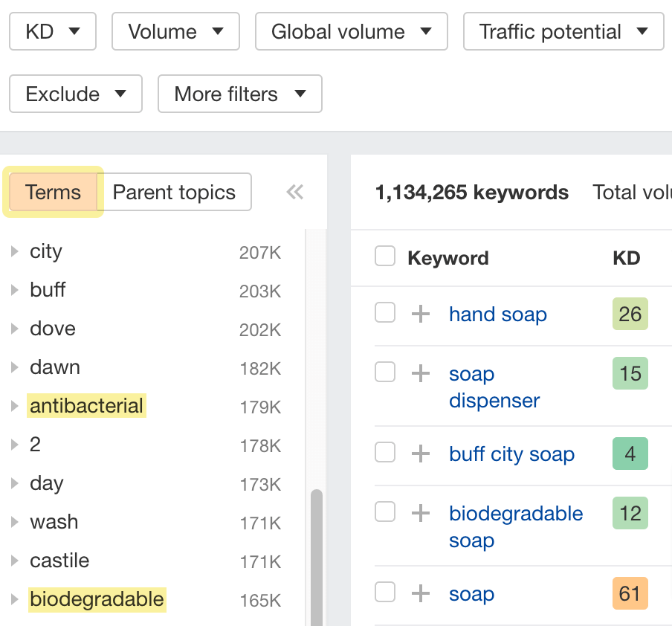This screenshot has height=626, width=672.
Task: Open the Volume filter dropdown
Action: click(175, 31)
